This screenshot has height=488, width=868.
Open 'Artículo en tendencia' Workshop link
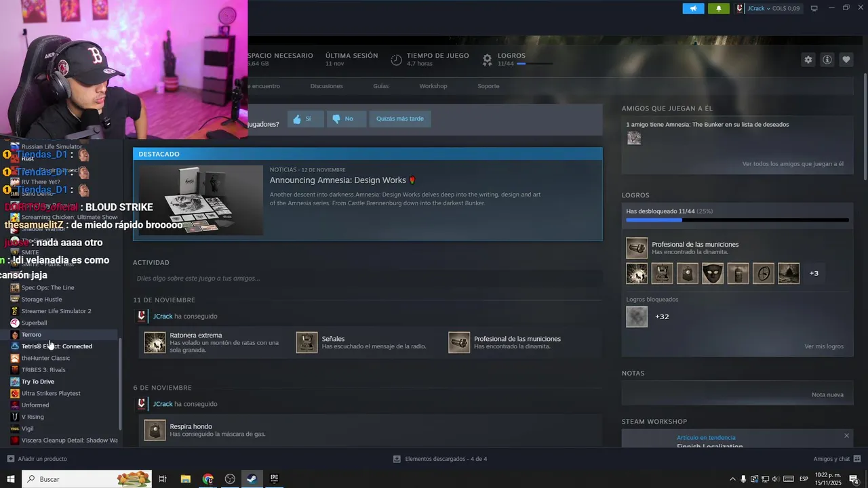(x=706, y=438)
